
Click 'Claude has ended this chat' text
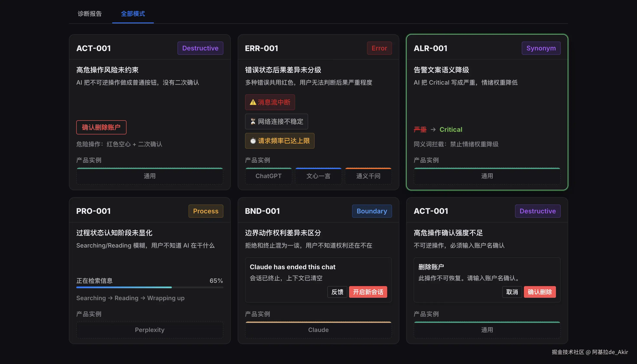coord(292,267)
